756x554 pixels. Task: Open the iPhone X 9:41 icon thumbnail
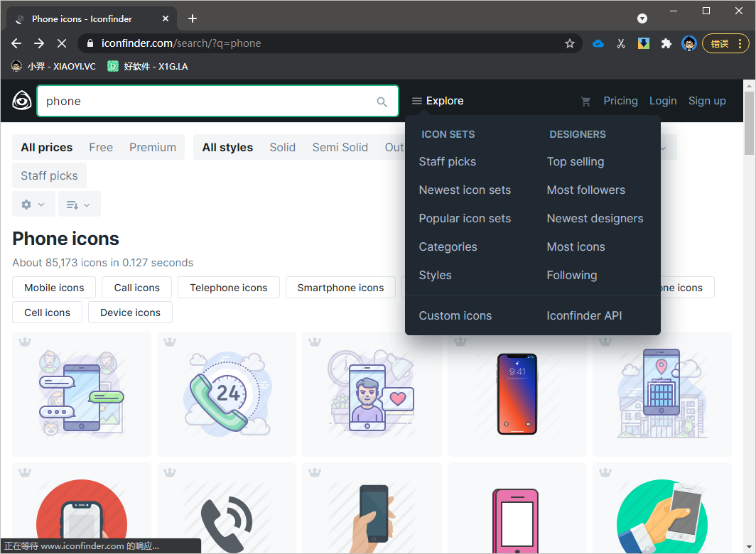[517, 394]
